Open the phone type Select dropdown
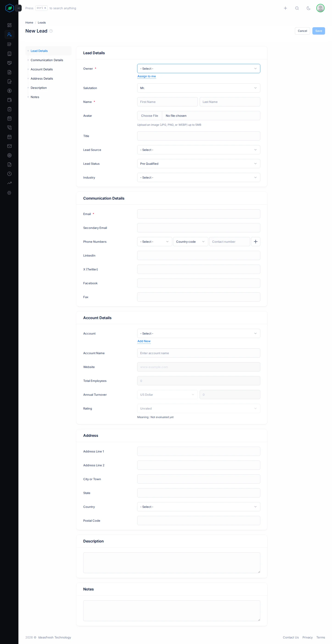This screenshot has height=644, width=332. tap(154, 242)
